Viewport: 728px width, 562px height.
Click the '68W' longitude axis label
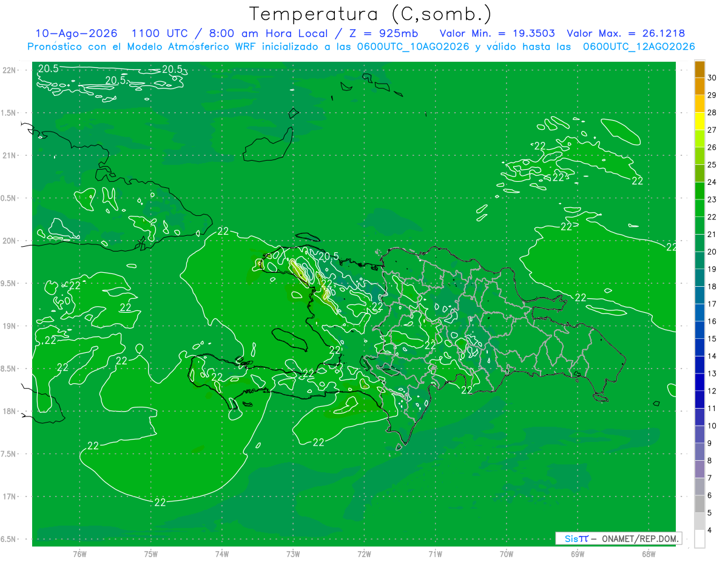pos(649,554)
